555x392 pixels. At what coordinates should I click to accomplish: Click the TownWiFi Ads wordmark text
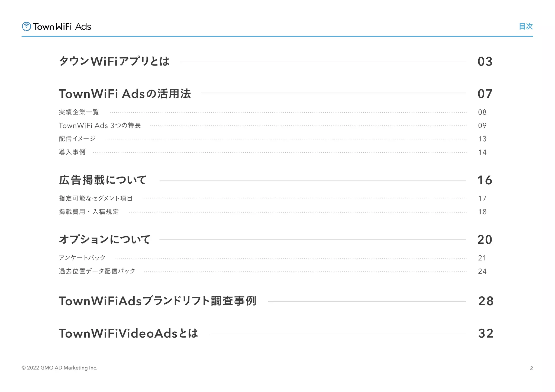[62, 27]
